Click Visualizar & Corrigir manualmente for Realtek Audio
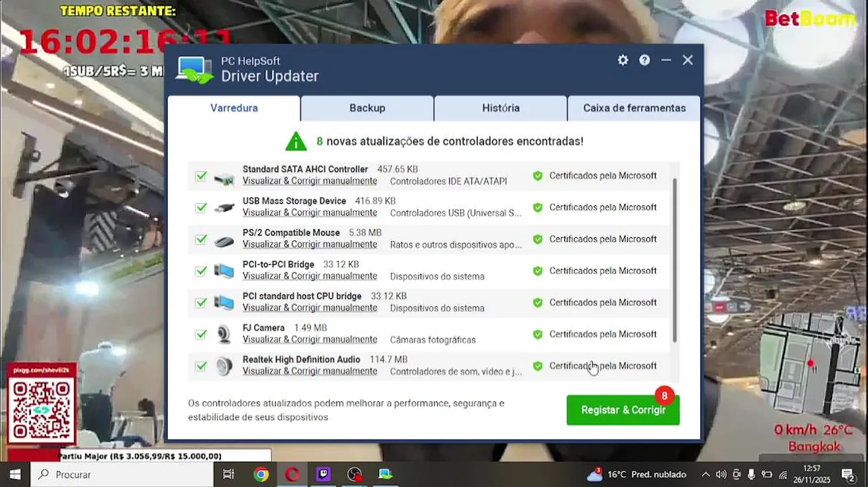This screenshot has height=487, width=868. tap(310, 371)
